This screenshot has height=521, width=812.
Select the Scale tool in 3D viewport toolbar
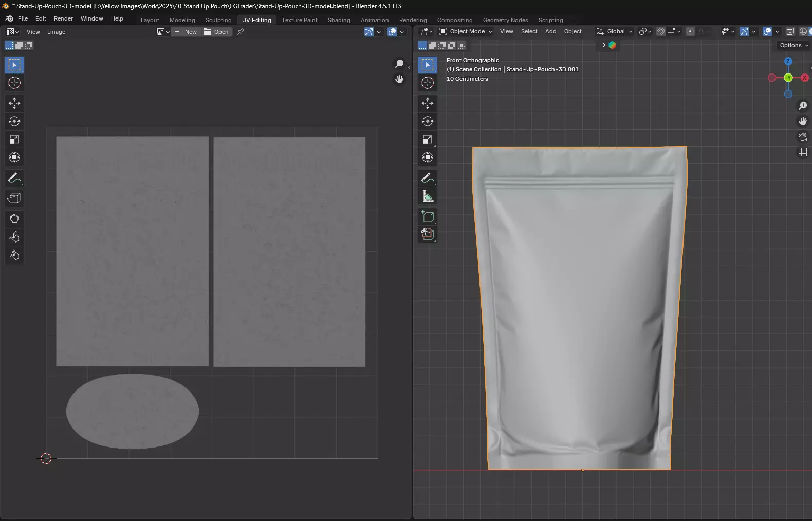(428, 139)
